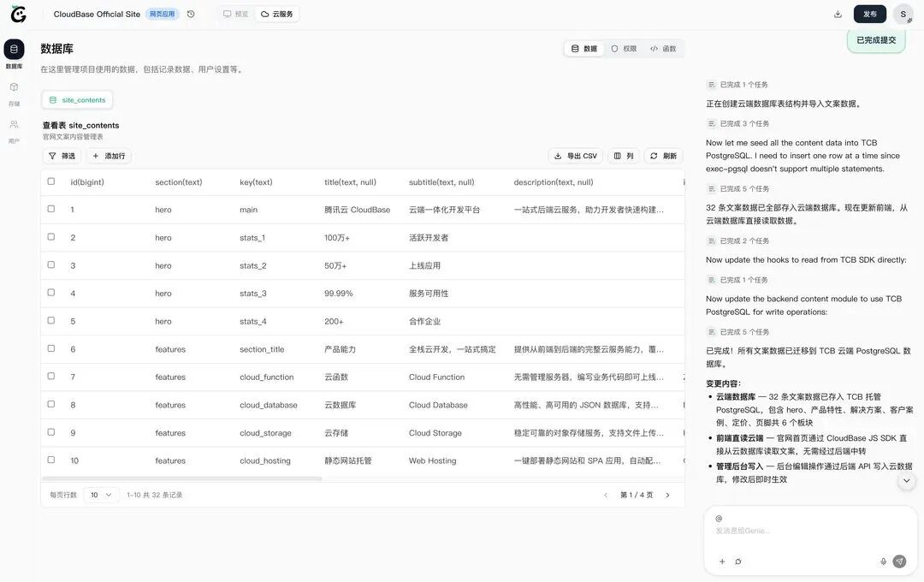Switch to the 数据 tab
This screenshot has height=582, width=924.
point(584,49)
